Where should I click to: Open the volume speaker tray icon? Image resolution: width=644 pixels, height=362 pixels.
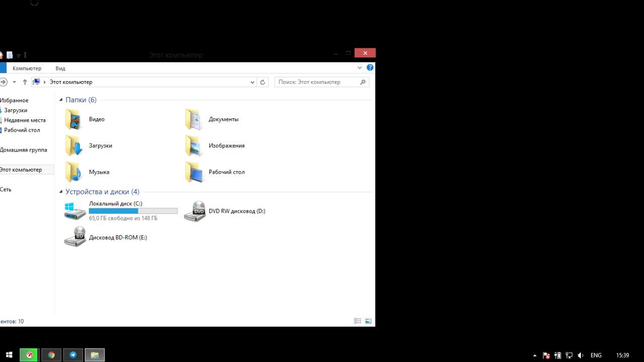pos(581,355)
